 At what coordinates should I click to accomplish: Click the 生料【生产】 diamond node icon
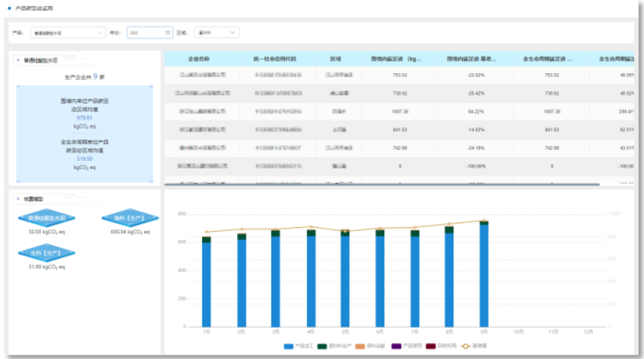[x=46, y=254]
